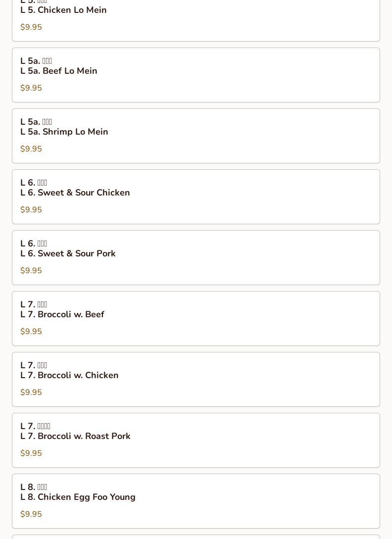Select L 5a. Beef Lo Mein
The image size is (392, 539).
59,71
